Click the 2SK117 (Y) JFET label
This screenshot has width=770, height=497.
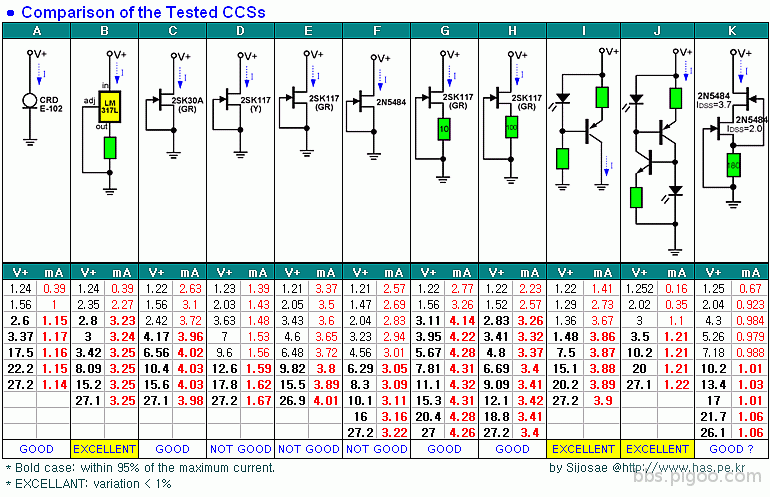click(x=255, y=104)
